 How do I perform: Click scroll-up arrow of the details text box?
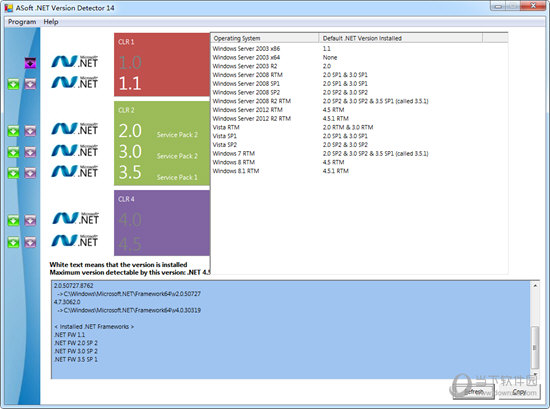535,286
